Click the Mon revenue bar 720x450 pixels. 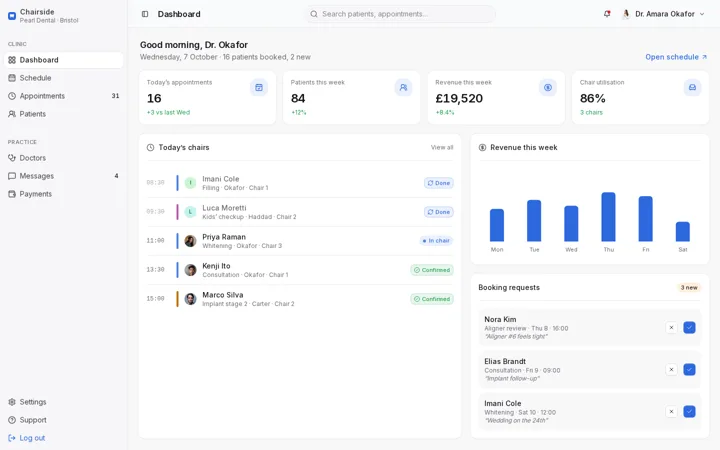tap(497, 225)
